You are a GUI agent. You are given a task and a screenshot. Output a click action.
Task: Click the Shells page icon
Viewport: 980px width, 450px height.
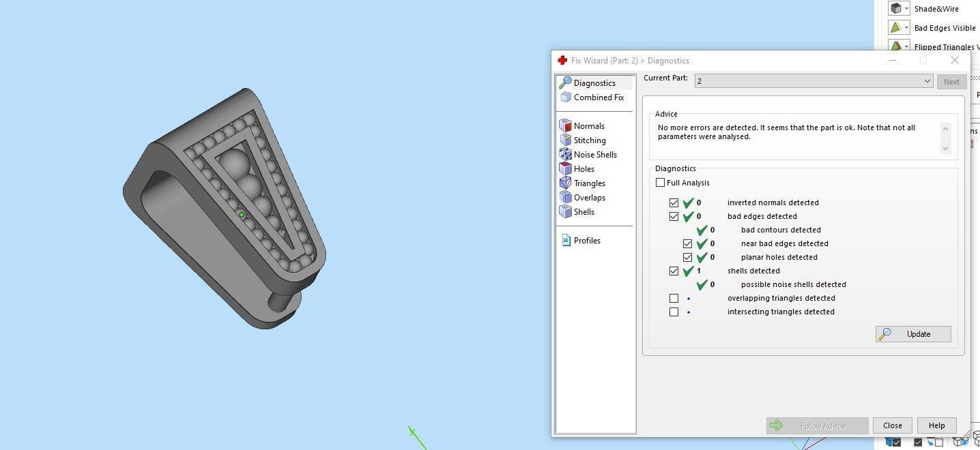[x=565, y=212]
